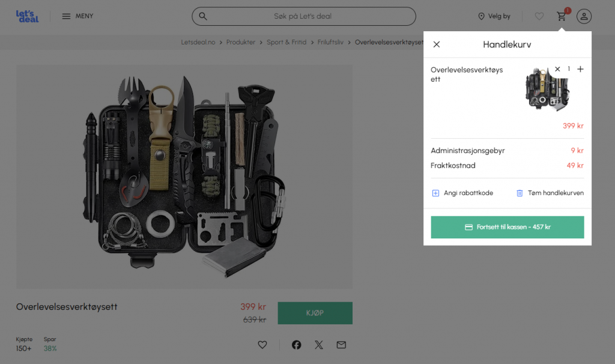This screenshot has width=615, height=364.
Task: Click the '150+' purchased count
Action: [23, 348]
